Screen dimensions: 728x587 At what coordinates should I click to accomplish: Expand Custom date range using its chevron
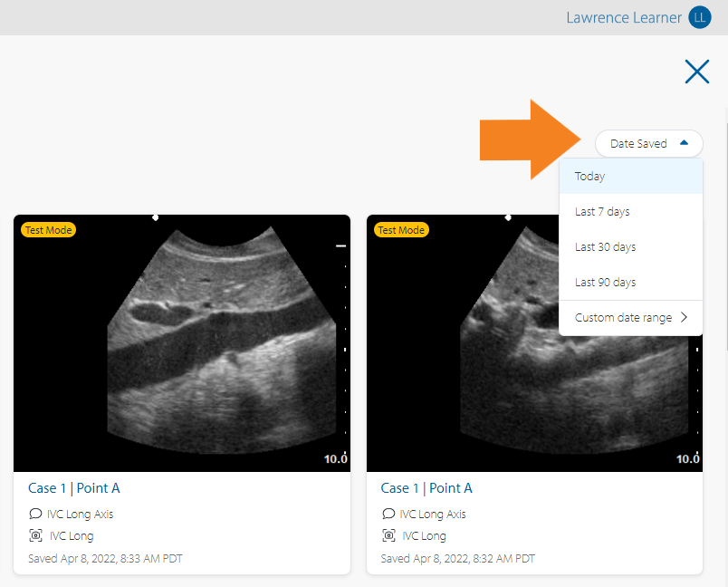pos(684,317)
